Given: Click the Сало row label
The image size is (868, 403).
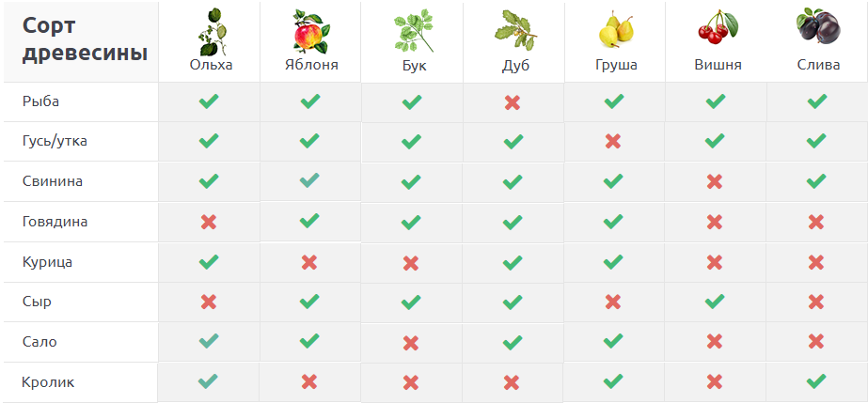Looking at the screenshot, I should click(39, 342).
